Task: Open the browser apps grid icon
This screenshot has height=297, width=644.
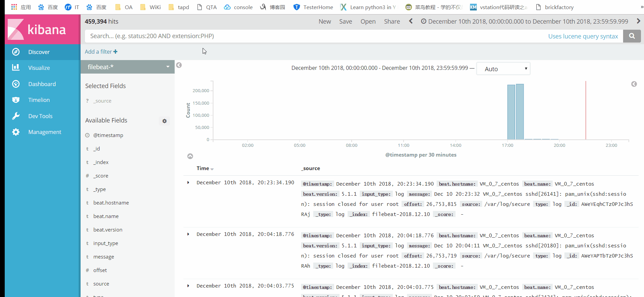Action: tap(14, 7)
